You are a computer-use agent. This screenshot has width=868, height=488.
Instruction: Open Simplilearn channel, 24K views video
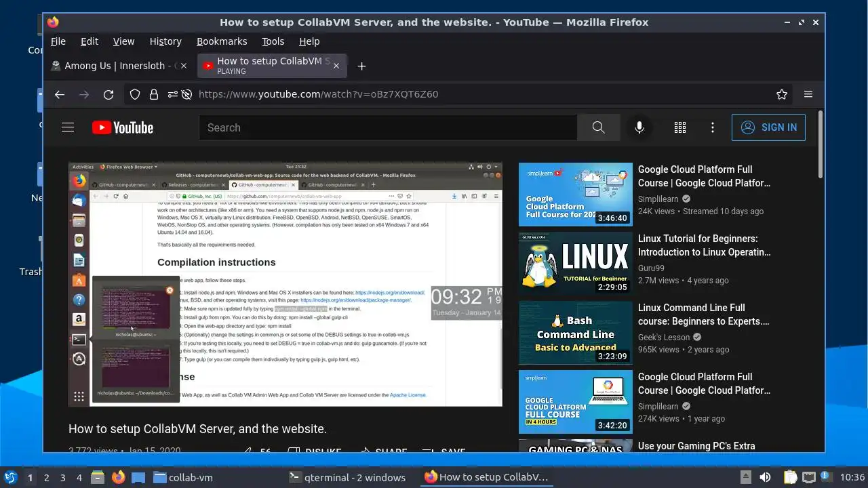658,199
